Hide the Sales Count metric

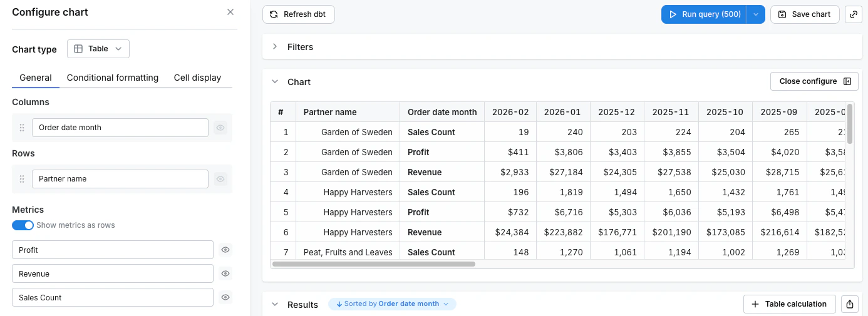(x=225, y=297)
